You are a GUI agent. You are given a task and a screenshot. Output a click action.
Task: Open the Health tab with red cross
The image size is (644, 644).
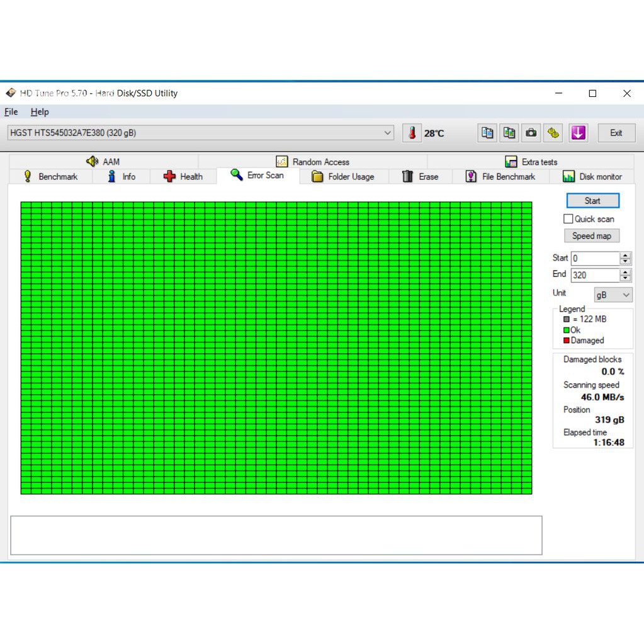tap(183, 177)
